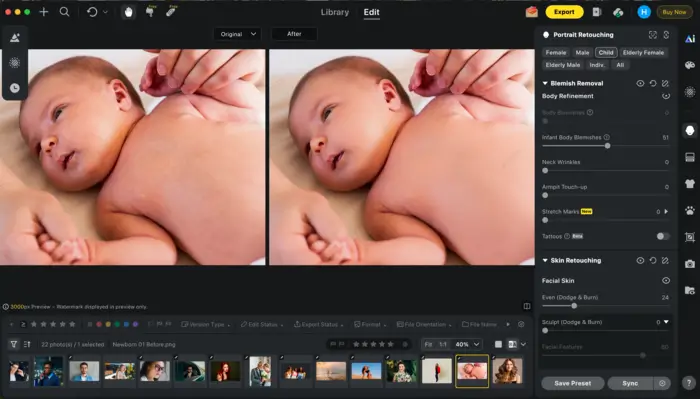Click the Blemish Removal edit brush icon
The image size is (700, 399).
tap(665, 83)
